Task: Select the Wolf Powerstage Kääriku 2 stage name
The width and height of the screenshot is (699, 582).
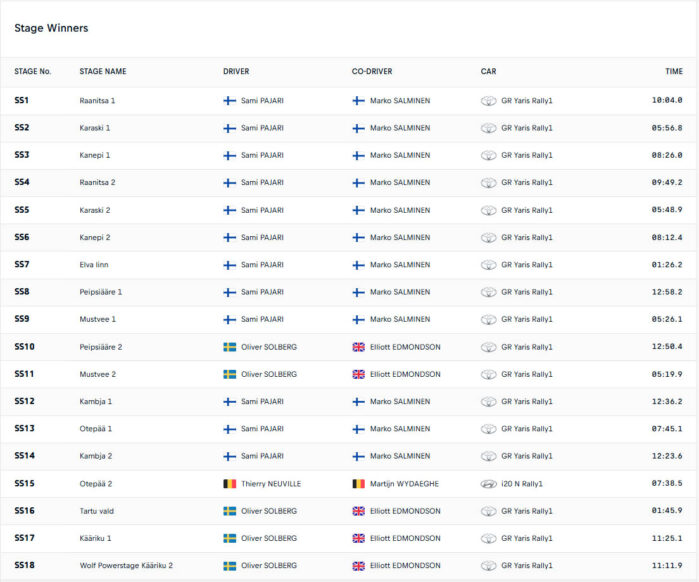Action: tap(126, 566)
